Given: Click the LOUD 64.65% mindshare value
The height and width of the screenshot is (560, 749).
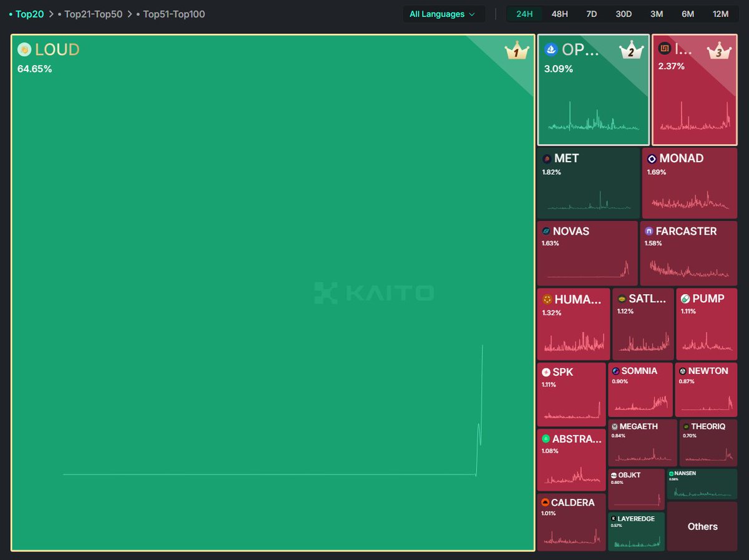Looking at the screenshot, I should click(x=35, y=69).
